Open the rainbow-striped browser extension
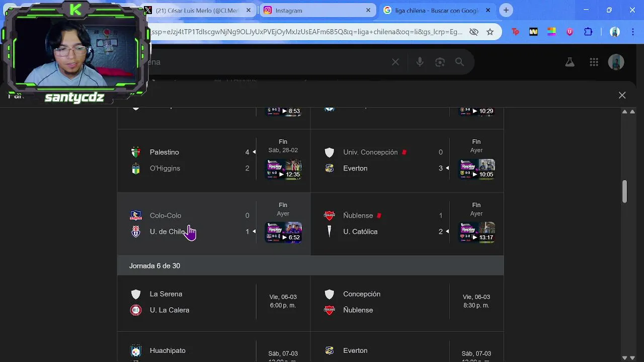 click(x=551, y=32)
